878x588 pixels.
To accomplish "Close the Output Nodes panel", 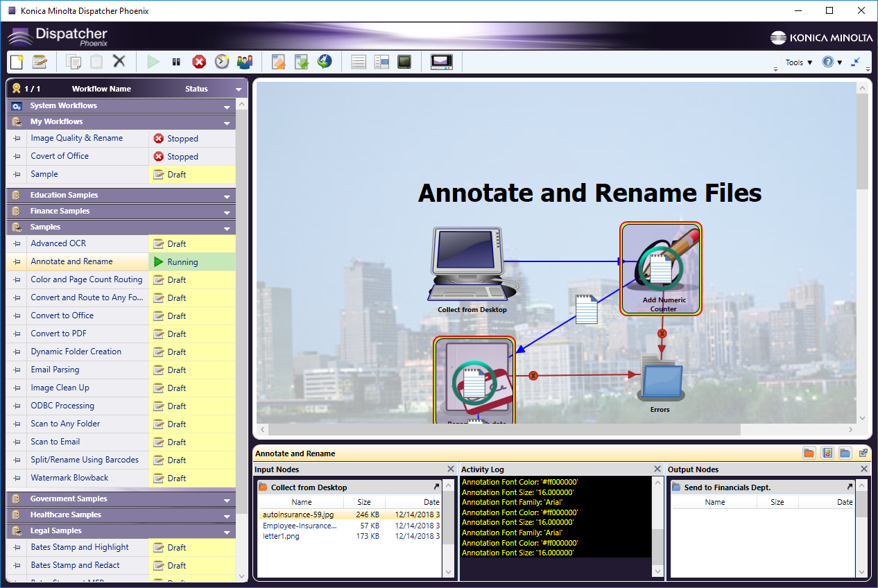I will pos(864,469).
